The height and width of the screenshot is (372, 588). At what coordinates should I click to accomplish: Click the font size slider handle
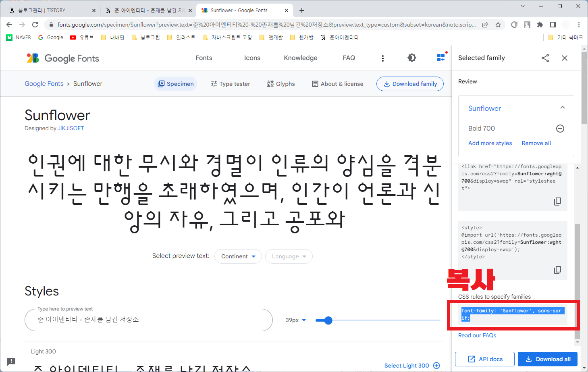click(x=328, y=320)
